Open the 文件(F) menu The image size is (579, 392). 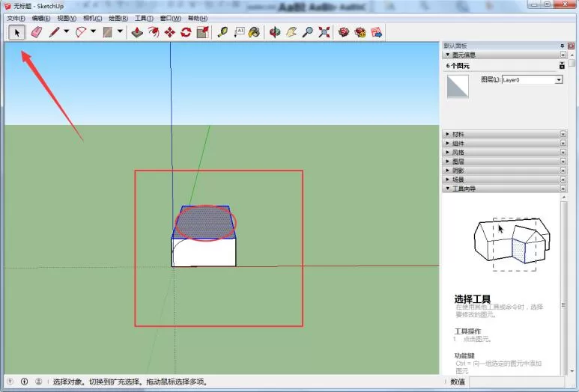click(x=16, y=18)
